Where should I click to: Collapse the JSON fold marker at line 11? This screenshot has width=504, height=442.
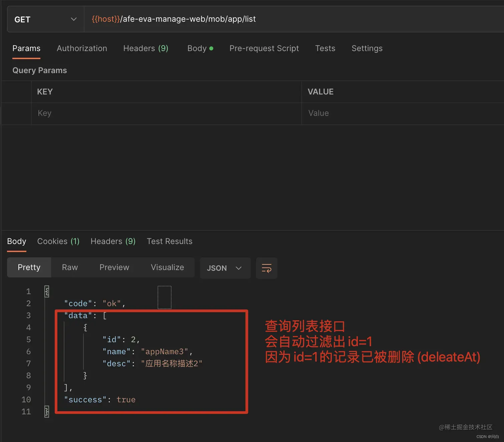coord(47,411)
